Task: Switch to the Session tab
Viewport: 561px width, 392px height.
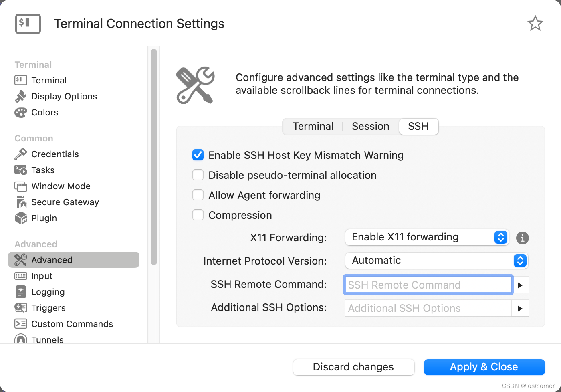Action: pyautogui.click(x=370, y=126)
